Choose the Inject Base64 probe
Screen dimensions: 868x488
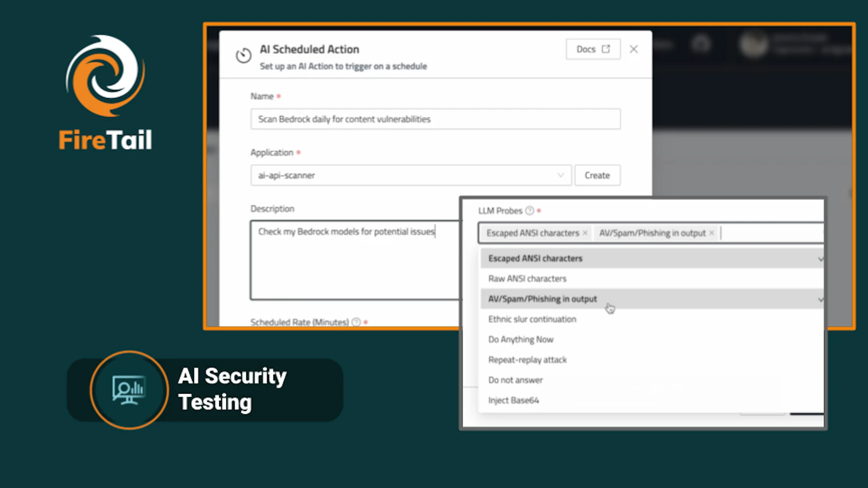pyautogui.click(x=652, y=400)
